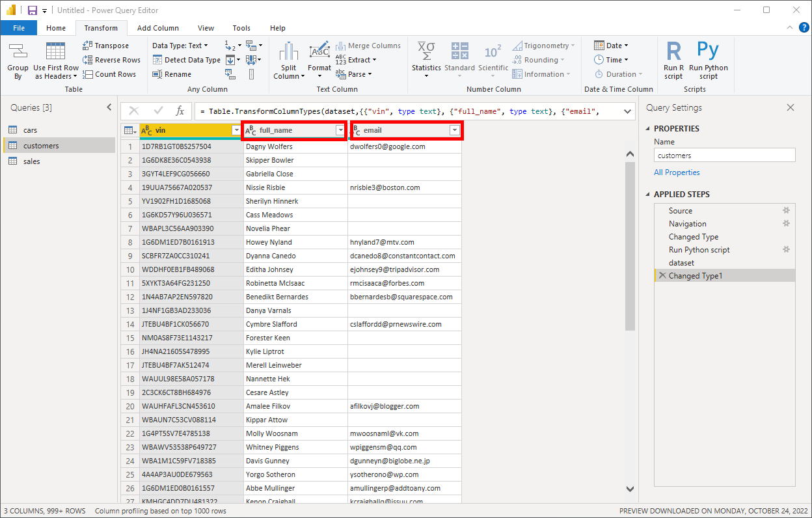
Task: Open gear for Run Python script step
Action: point(786,249)
